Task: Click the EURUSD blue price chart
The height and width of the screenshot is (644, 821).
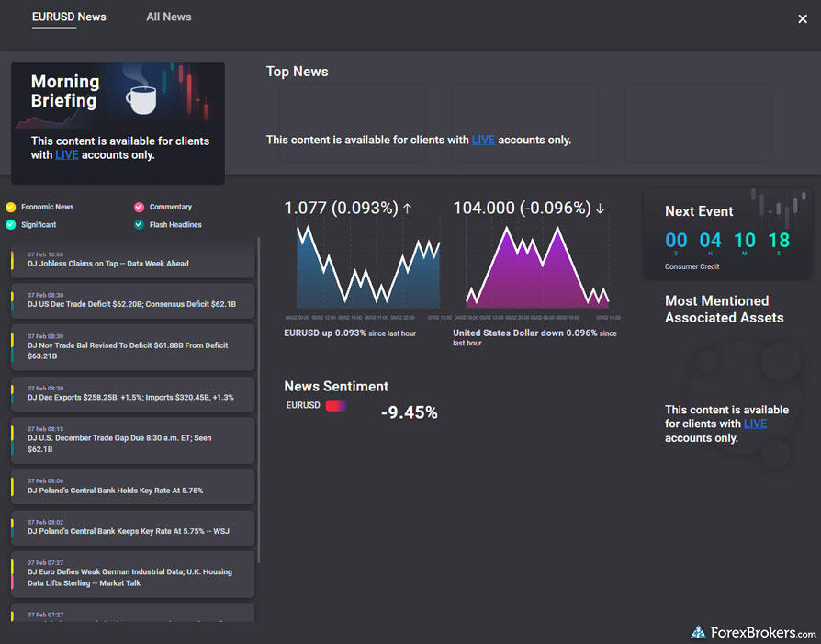Action: tap(368, 267)
